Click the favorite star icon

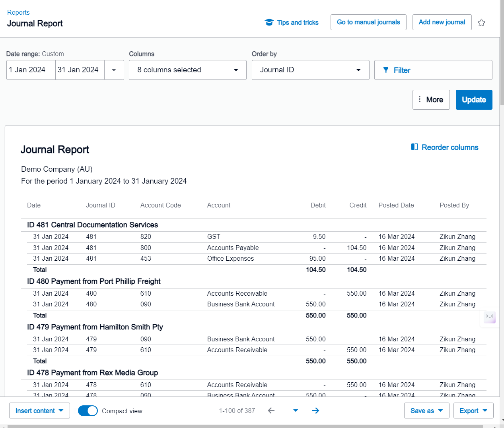481,23
